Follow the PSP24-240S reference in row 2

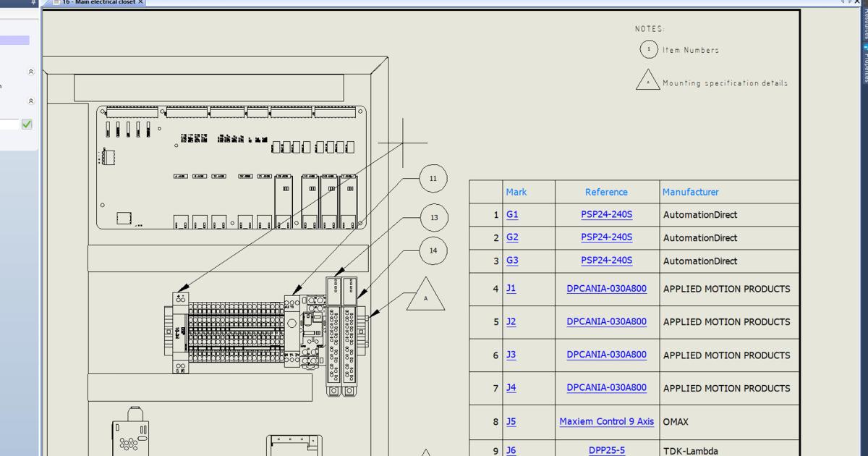click(606, 237)
